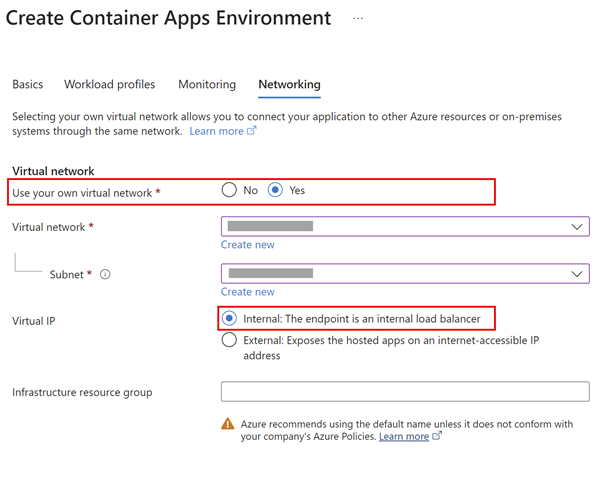Select Yes for own virtual network
Screen dimensions: 599x481
click(x=275, y=190)
